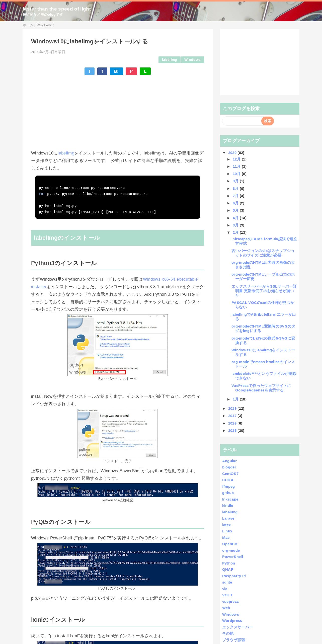The height and width of the screenshot is (644, 322).
Task: Open the 2016 archive year link
Action: (232, 423)
